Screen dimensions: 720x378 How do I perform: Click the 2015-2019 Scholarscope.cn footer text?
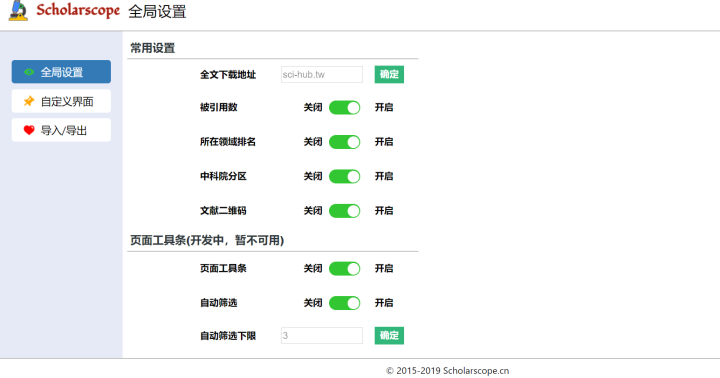[x=448, y=371]
